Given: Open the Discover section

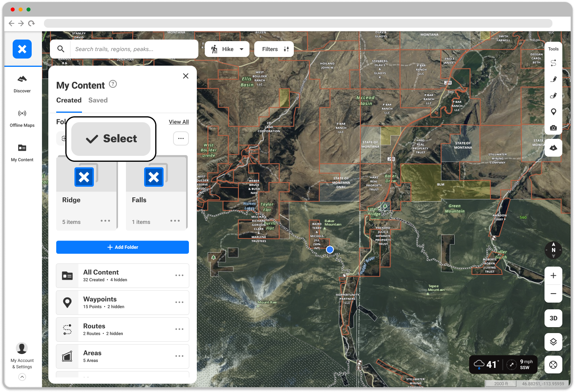Looking at the screenshot, I should (x=22, y=84).
